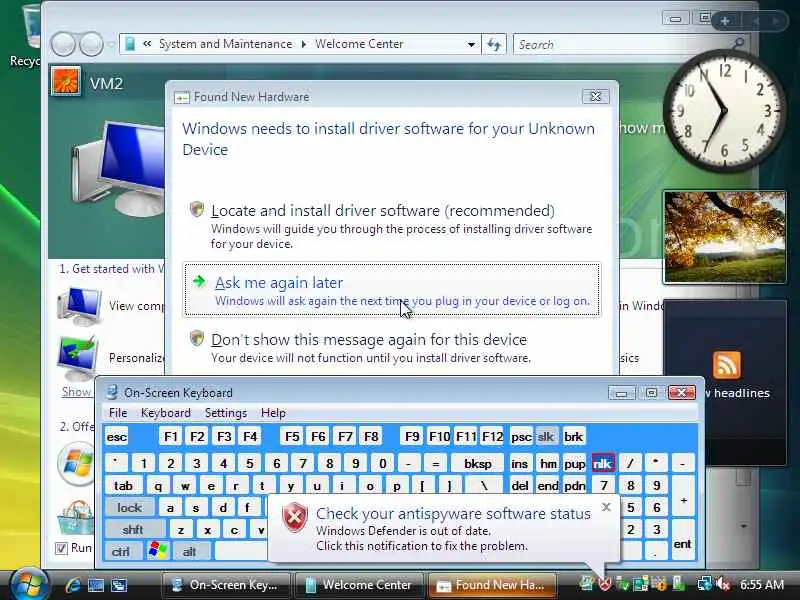This screenshot has height=600, width=800.
Task: Choose Don't show this message again option
Action: tap(392, 348)
